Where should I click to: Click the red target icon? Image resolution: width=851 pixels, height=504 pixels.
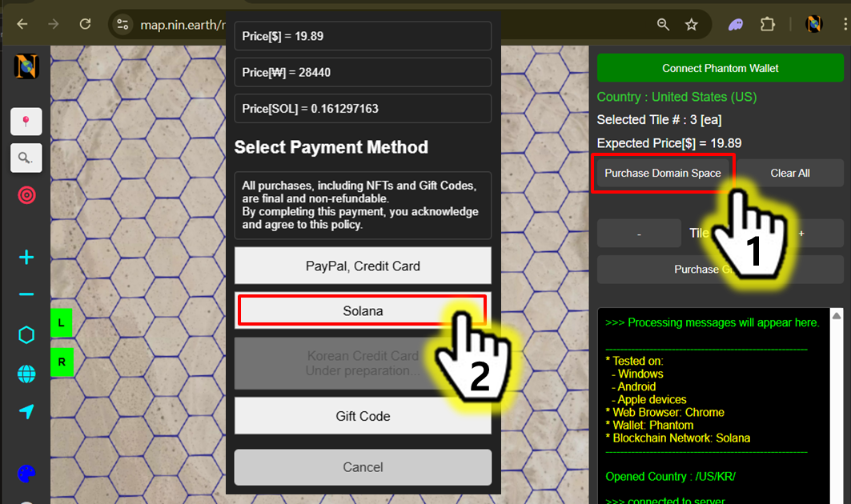[26, 195]
